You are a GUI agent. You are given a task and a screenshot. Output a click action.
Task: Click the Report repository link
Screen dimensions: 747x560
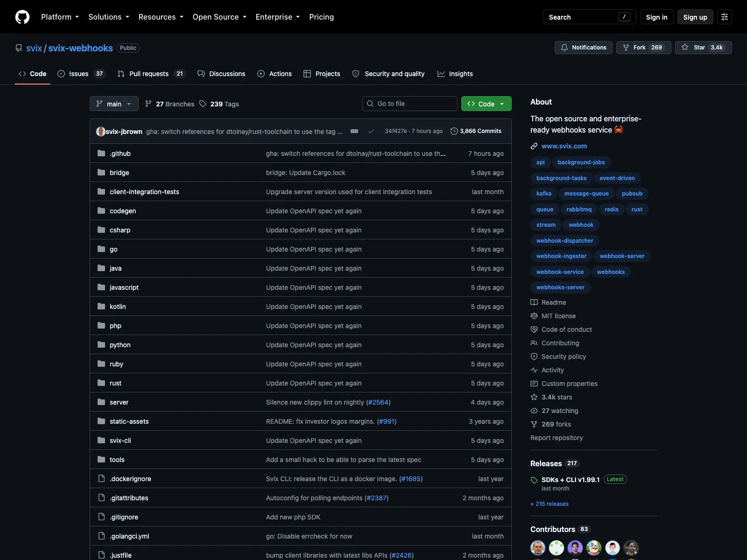coord(557,438)
